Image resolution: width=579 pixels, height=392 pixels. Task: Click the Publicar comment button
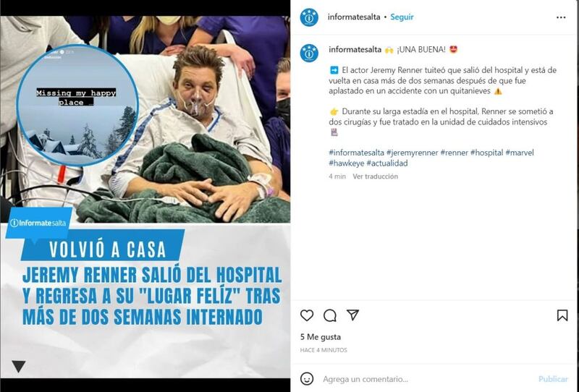553,379
